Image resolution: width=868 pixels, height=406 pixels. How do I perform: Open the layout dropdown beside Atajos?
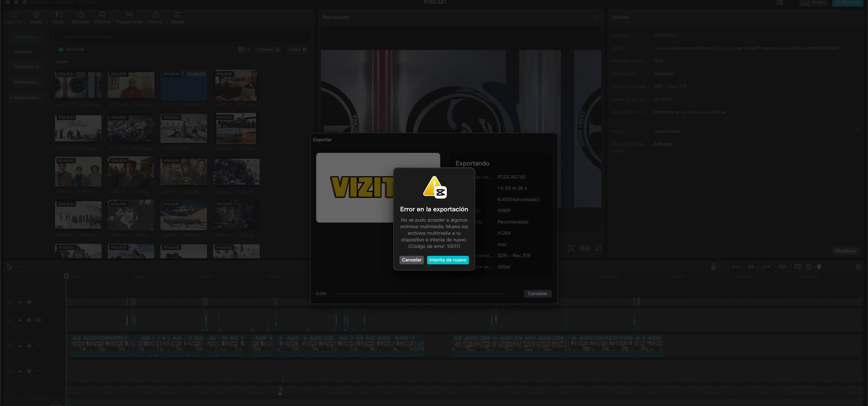pos(782,3)
